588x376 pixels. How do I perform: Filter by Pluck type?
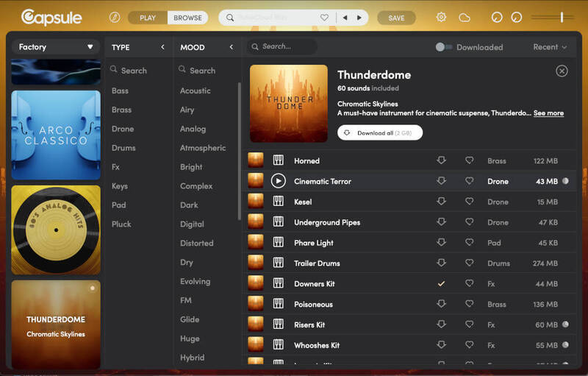tap(121, 224)
